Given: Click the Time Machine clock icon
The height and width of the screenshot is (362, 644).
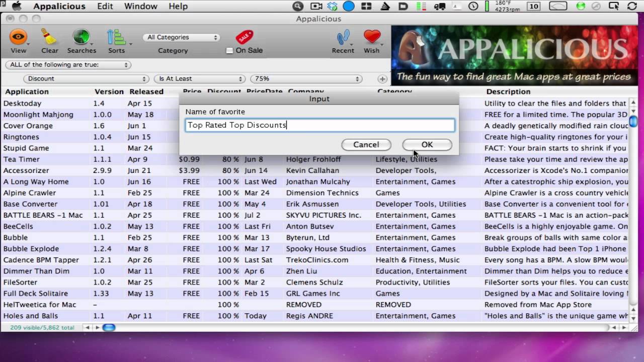Looking at the screenshot, I should [473, 6].
